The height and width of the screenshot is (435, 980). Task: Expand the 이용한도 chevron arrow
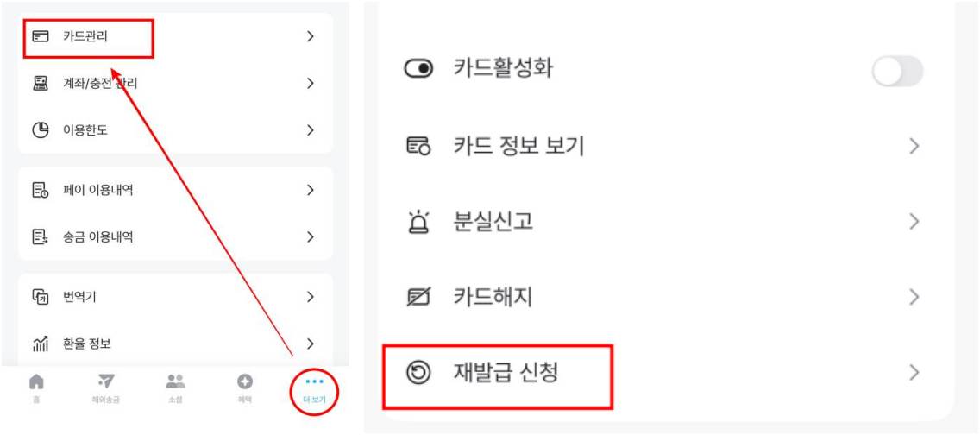tap(310, 130)
